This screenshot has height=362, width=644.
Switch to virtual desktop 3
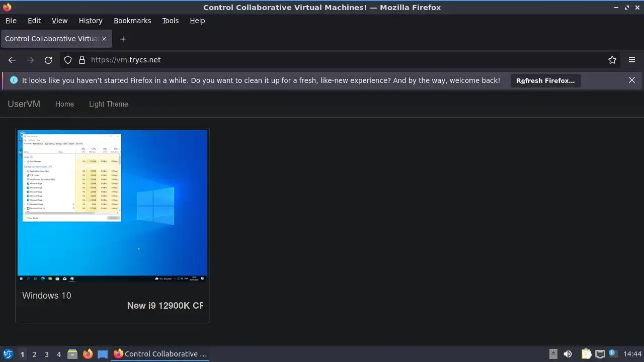pyautogui.click(x=46, y=354)
